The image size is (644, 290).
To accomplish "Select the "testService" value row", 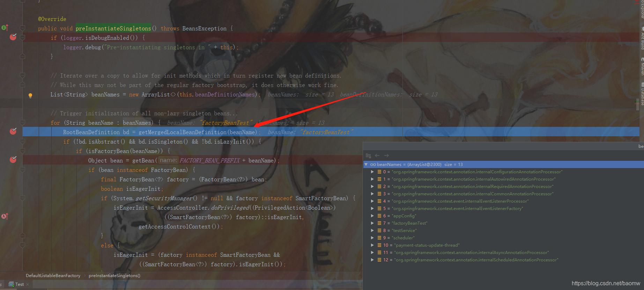I will tap(503, 231).
